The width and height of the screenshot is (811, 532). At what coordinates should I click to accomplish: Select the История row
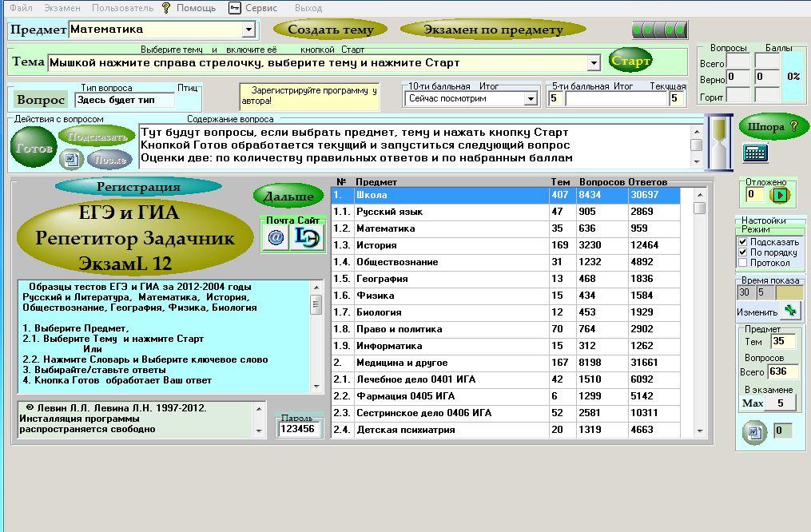[505, 245]
